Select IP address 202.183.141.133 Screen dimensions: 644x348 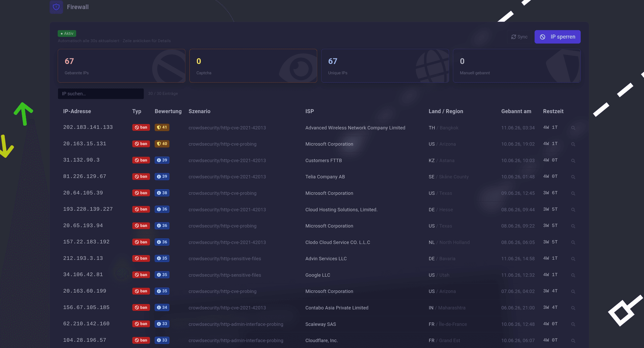coord(88,127)
